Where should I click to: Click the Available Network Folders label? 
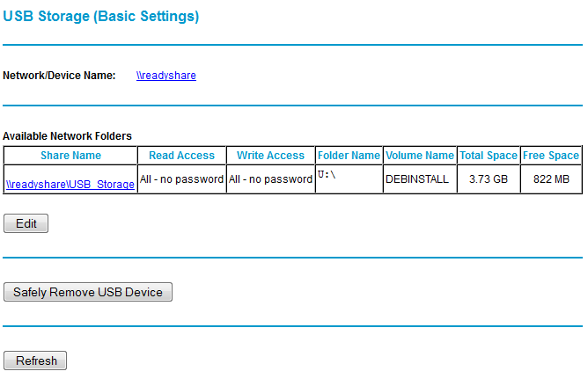[68, 136]
